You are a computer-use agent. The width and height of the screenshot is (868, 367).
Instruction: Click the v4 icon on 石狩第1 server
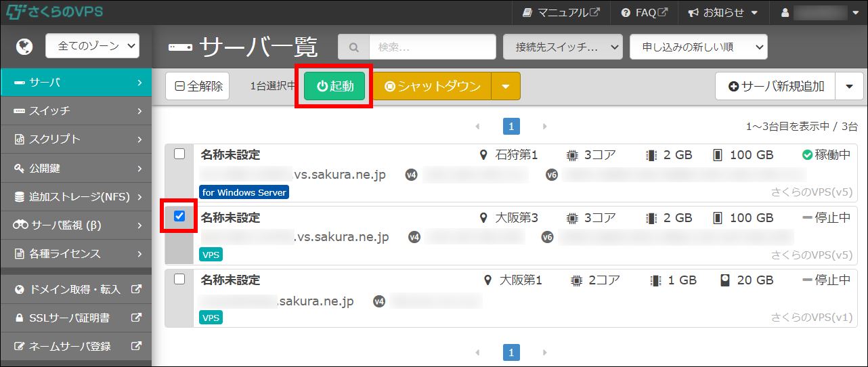(x=411, y=175)
